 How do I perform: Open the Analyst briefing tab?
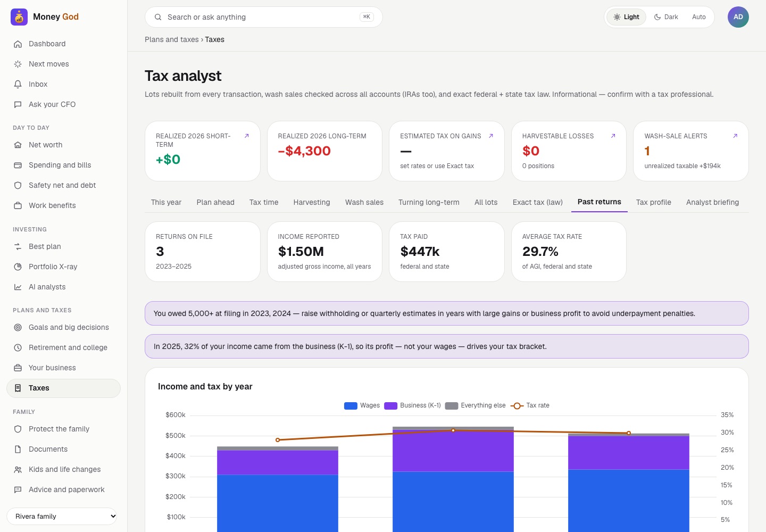coord(713,202)
